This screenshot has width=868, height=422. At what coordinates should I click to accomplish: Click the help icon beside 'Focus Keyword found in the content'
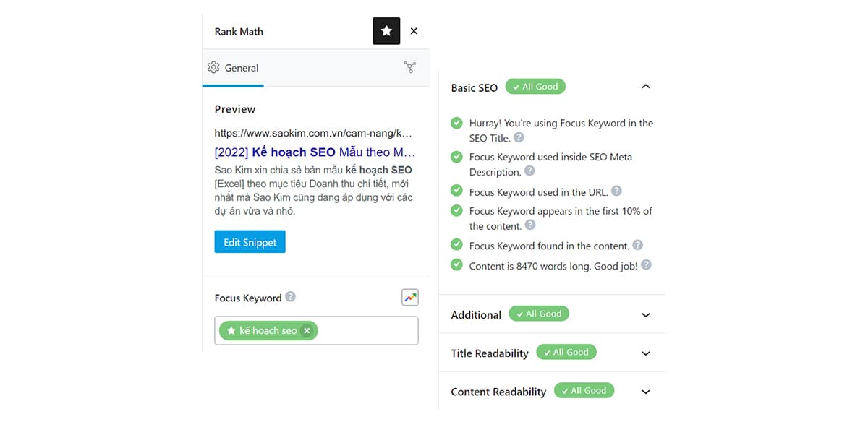click(637, 245)
